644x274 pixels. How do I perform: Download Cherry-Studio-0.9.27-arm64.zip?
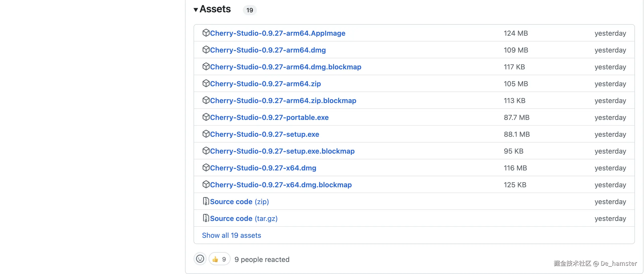pyautogui.click(x=265, y=84)
